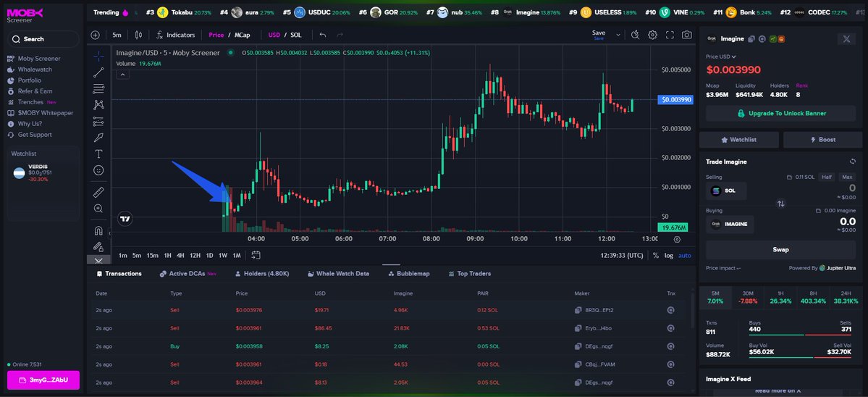868x397 pixels.
Task: Toggle lock all drawing tools
Action: click(98, 246)
